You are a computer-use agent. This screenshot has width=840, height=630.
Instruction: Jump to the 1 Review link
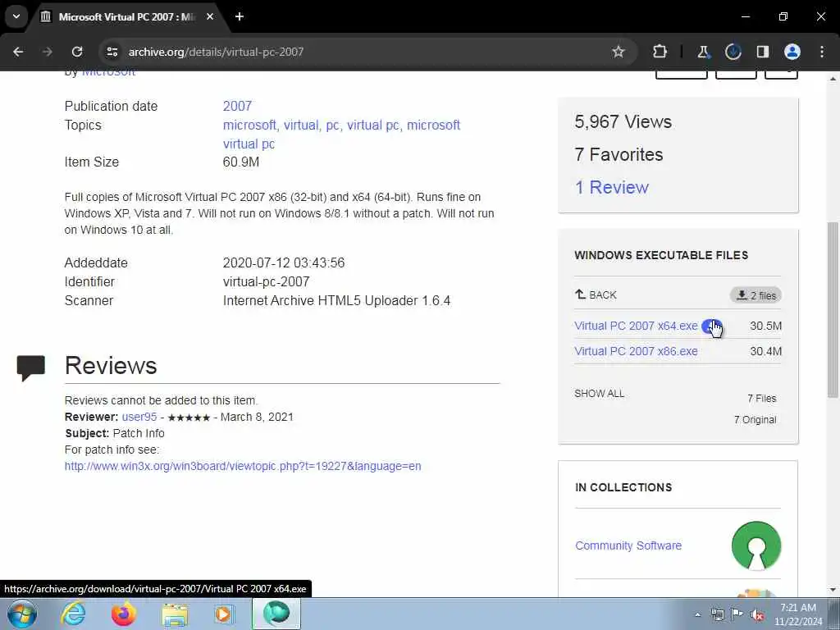pyautogui.click(x=612, y=187)
